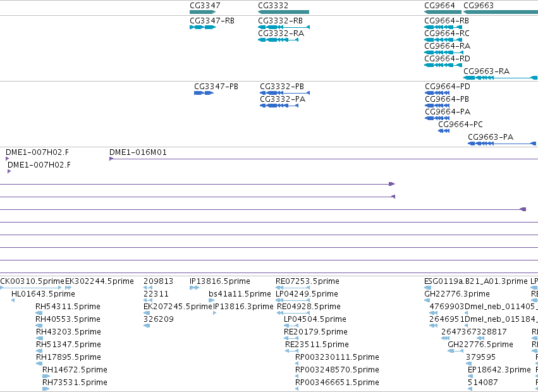Select the CG3332-PB protein label

click(282, 87)
